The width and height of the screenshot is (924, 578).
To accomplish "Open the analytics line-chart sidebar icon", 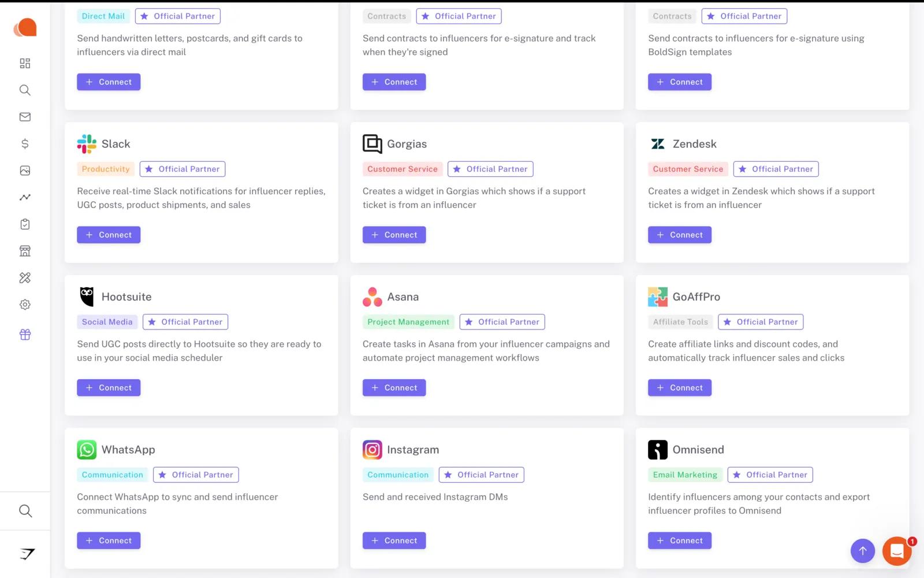I will point(25,197).
